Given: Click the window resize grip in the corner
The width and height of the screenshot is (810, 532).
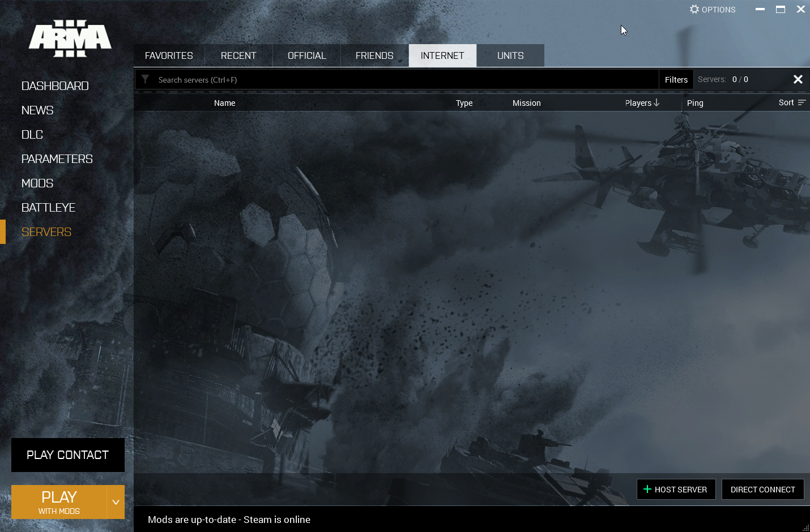Looking at the screenshot, I should (x=805, y=527).
